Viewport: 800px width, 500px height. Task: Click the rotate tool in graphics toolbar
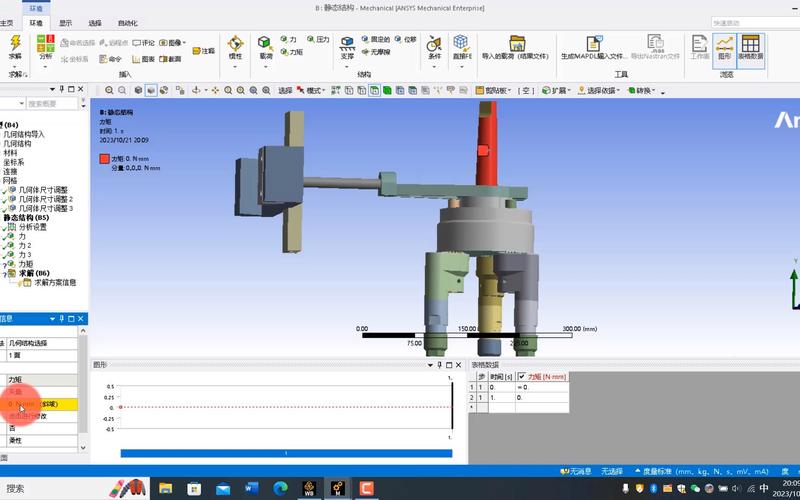[196, 90]
